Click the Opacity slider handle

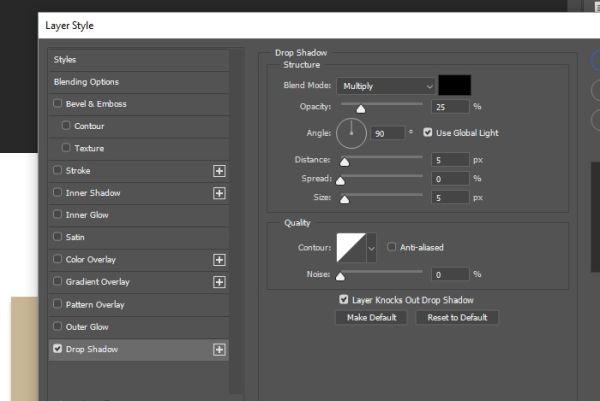pos(360,109)
